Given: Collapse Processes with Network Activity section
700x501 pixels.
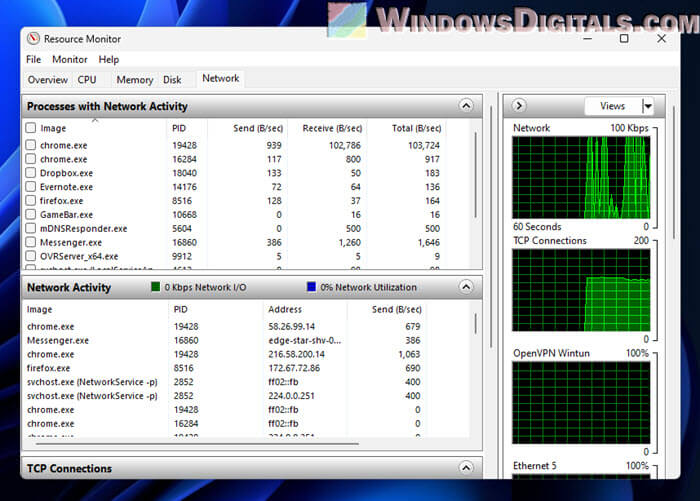Looking at the screenshot, I should pyautogui.click(x=466, y=106).
